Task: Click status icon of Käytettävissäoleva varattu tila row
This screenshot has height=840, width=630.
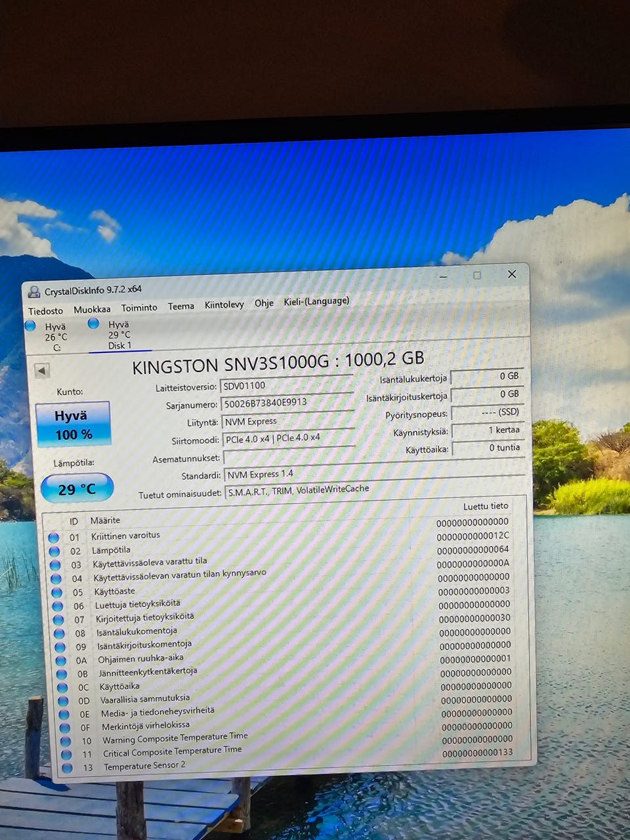Action: 55,565
